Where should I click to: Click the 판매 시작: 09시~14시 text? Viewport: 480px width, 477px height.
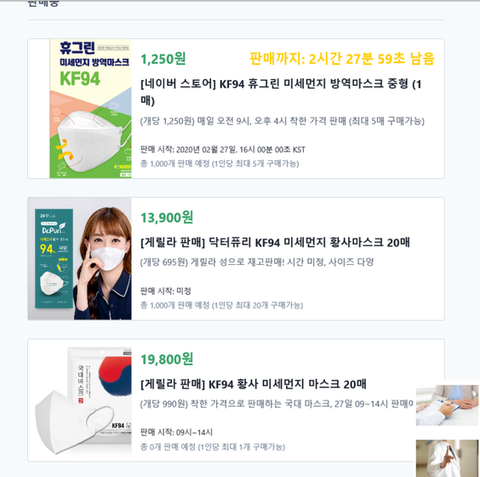[x=176, y=432]
